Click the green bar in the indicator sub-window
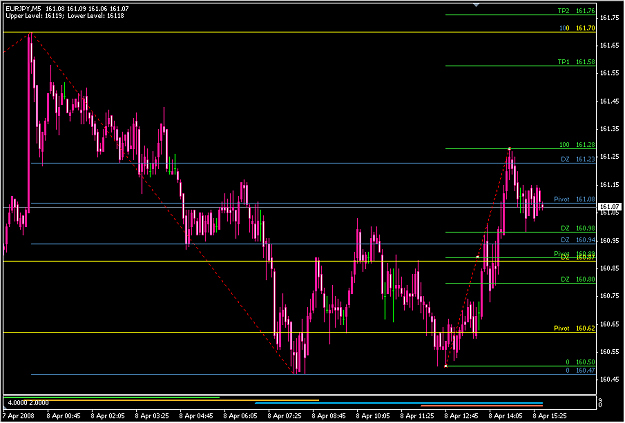This screenshot has width=625, height=423. click(x=112, y=397)
